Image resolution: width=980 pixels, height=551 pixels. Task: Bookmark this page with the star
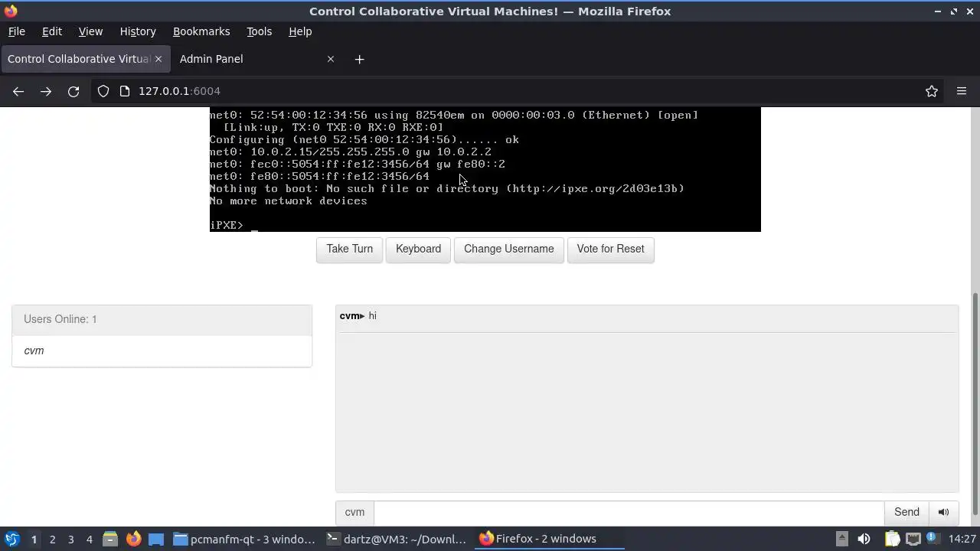(932, 91)
